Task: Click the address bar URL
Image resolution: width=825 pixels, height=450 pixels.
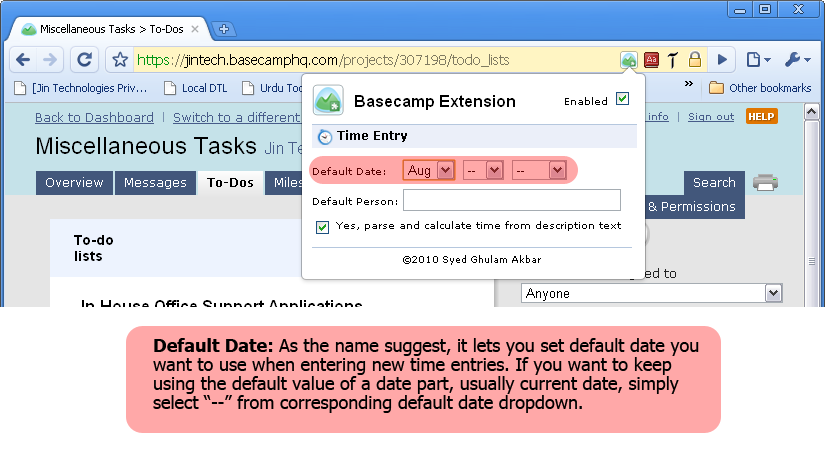Action: [x=323, y=60]
